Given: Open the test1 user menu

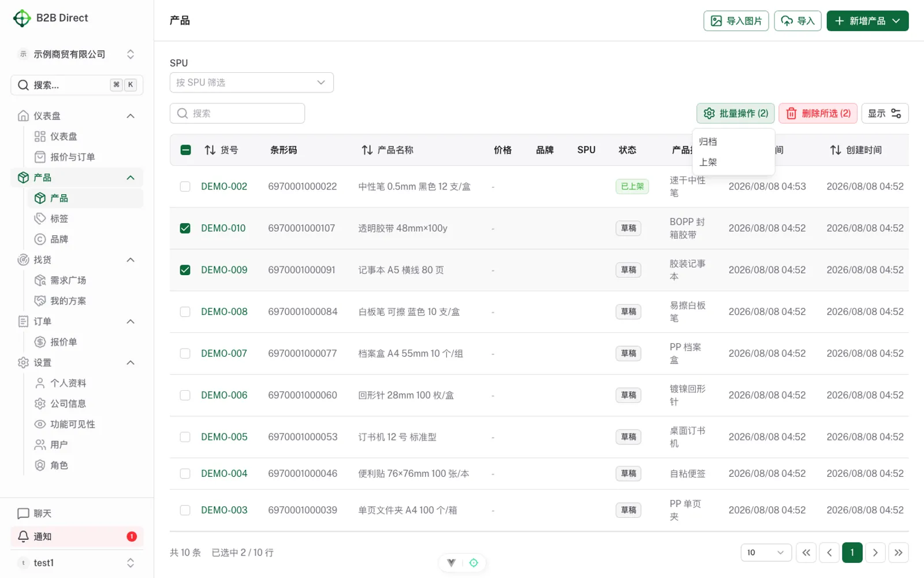Looking at the screenshot, I should (77, 563).
